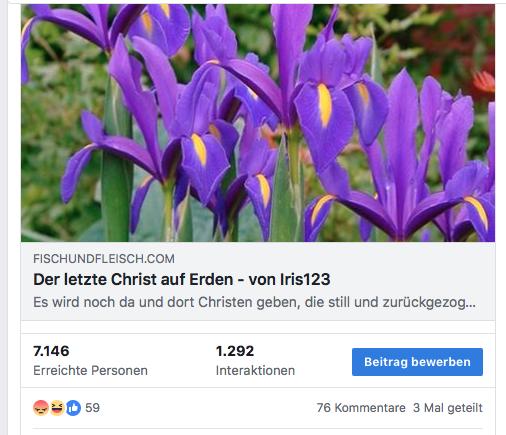The image size is (506, 435).
Task: Open the 3 Mal geteilt shares link
Action: click(x=448, y=408)
